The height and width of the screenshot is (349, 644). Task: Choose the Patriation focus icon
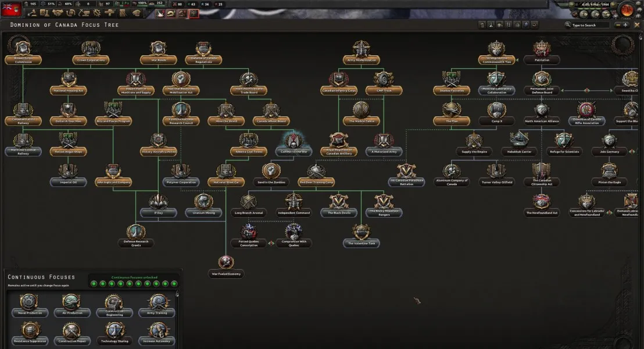click(x=542, y=48)
